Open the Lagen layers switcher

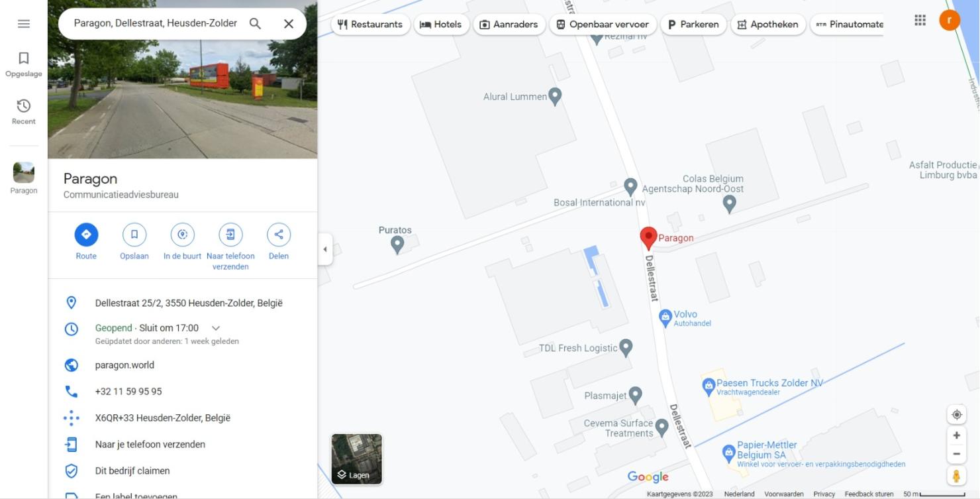click(x=357, y=459)
